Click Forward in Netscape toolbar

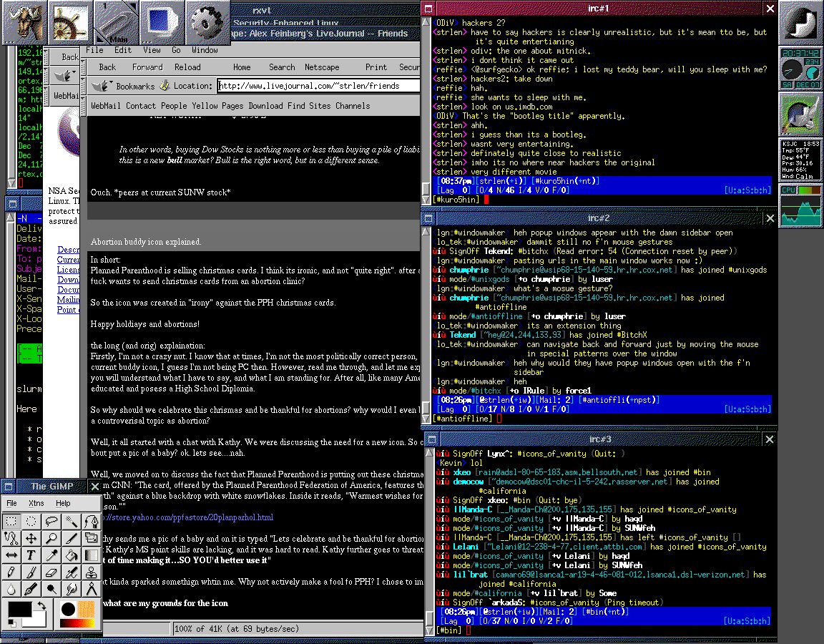tap(147, 67)
